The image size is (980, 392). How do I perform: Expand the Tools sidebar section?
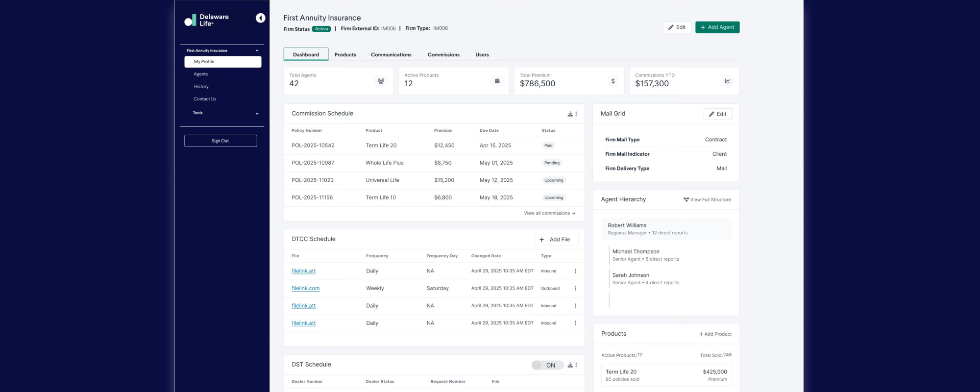257,114
